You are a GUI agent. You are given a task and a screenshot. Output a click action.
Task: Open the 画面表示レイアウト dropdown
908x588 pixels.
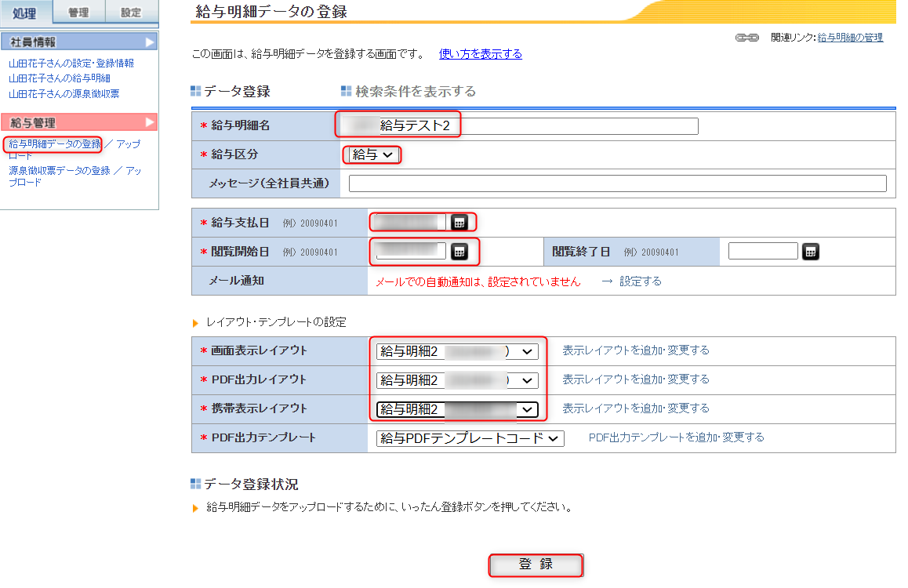[457, 351]
